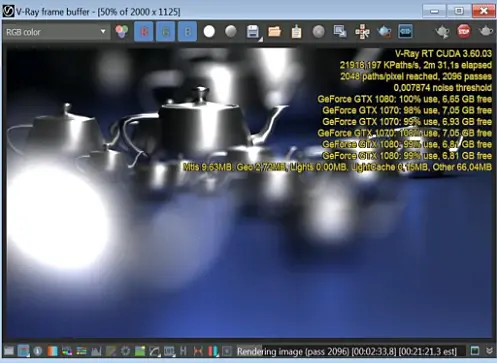Click the '2m 31,1s elapsed' KPaths/s line
This screenshot has height=363, width=497.
pyautogui.click(x=416, y=65)
